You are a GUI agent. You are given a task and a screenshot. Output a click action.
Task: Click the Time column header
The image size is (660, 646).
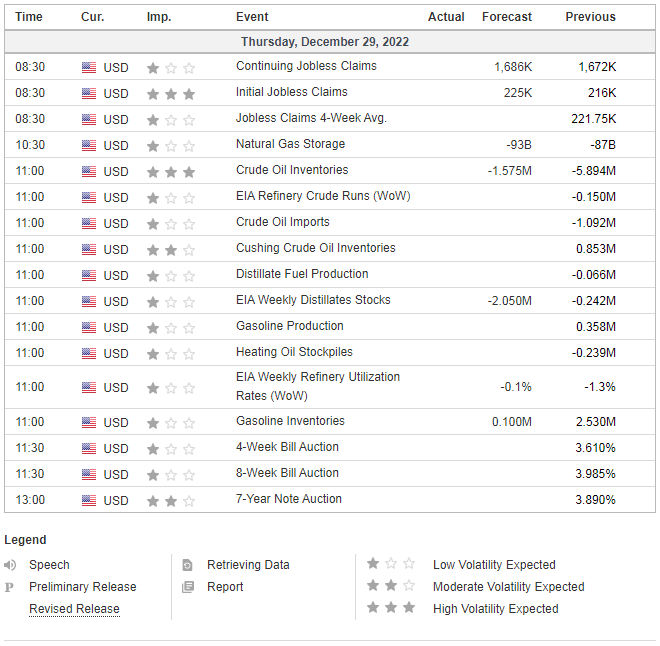point(29,17)
